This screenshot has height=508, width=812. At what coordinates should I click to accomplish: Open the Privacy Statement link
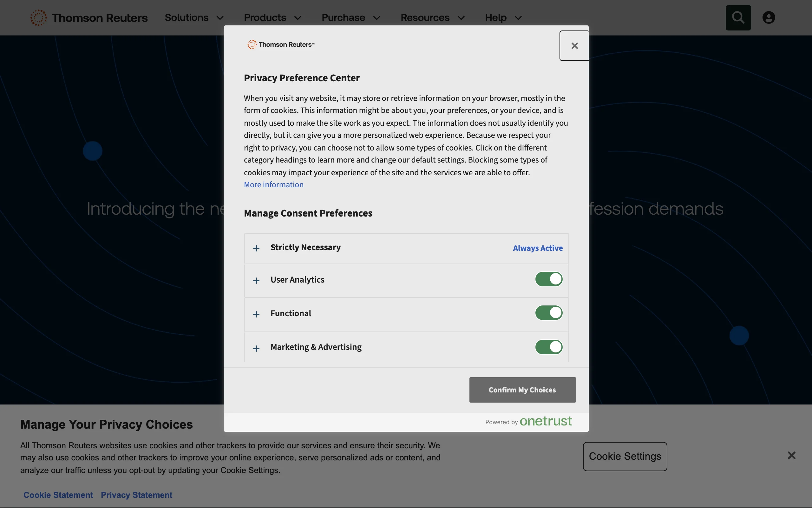click(x=137, y=495)
